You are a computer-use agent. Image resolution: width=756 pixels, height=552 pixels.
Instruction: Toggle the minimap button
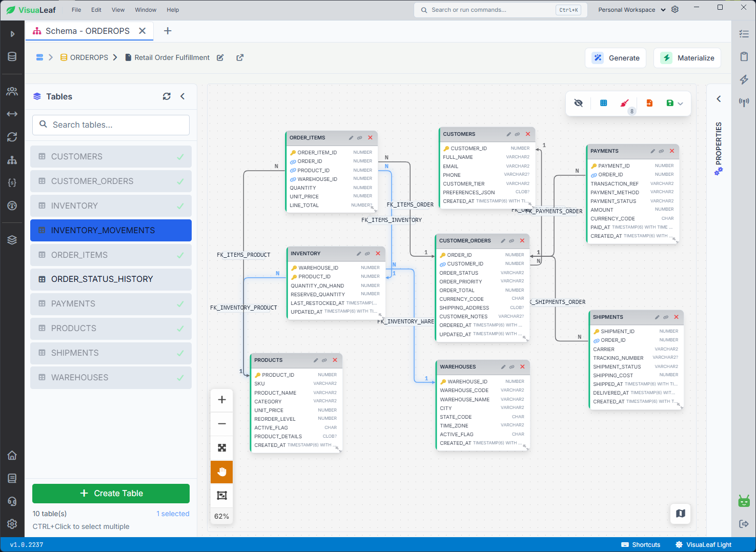681,514
